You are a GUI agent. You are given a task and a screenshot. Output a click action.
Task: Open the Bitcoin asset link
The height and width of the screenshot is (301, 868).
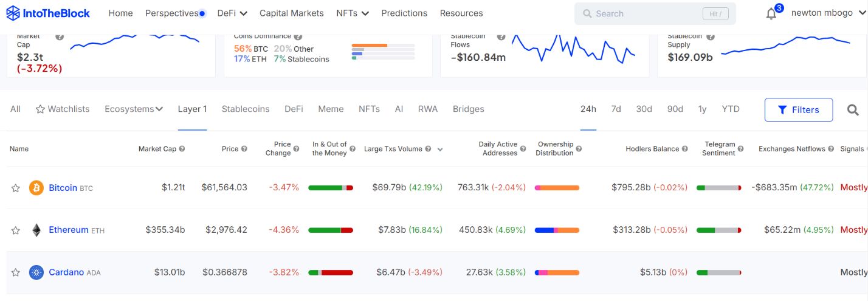coord(63,188)
